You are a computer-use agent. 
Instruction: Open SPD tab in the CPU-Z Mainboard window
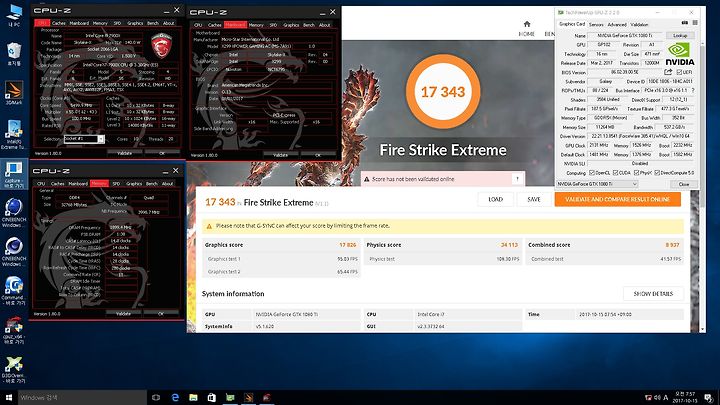click(x=273, y=25)
